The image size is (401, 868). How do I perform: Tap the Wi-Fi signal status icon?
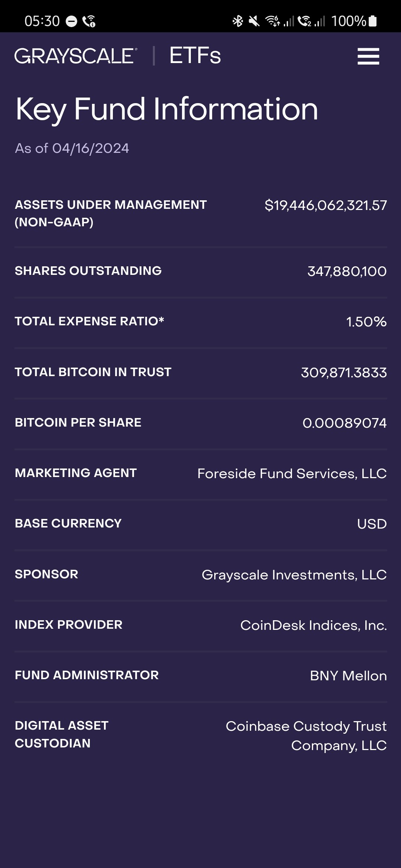click(x=273, y=21)
